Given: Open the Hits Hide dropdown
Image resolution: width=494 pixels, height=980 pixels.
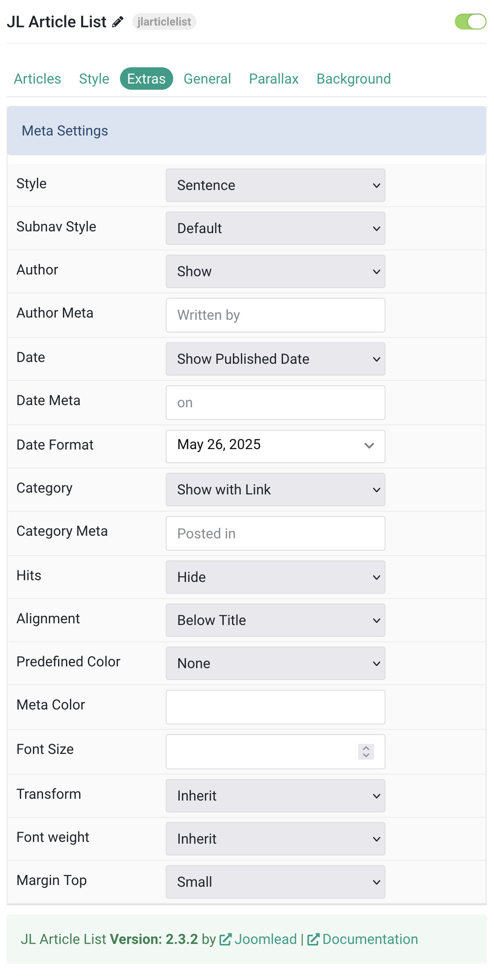Looking at the screenshot, I should click(276, 577).
